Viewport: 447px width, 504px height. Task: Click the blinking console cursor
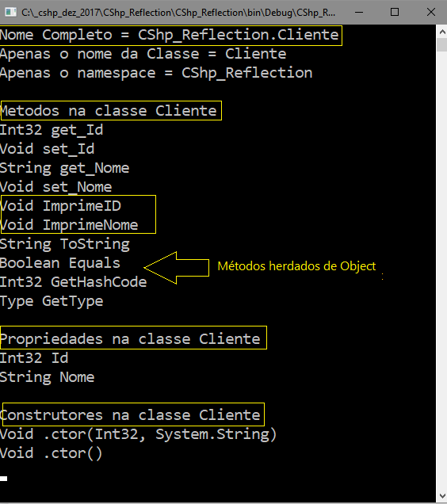click(3, 479)
